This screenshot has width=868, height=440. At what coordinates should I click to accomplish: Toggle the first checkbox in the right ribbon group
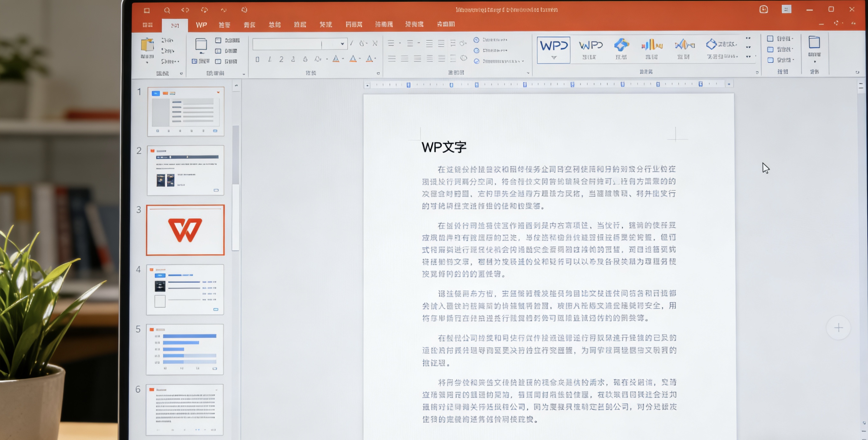tap(770, 38)
